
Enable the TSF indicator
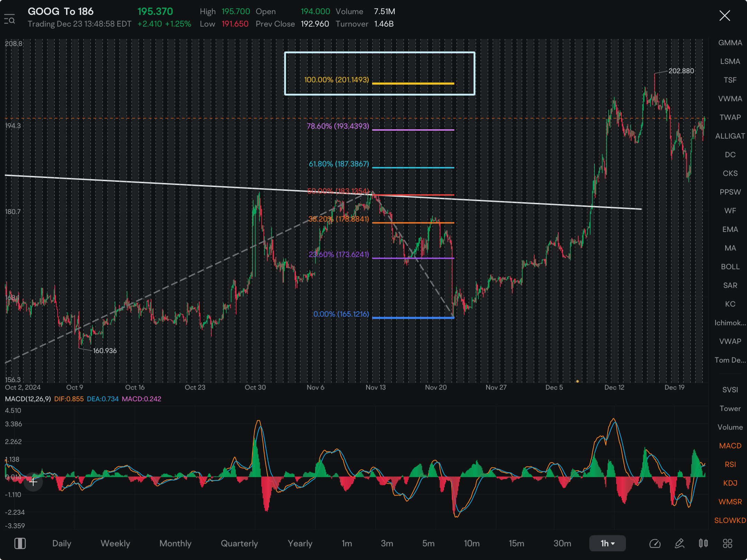click(730, 80)
